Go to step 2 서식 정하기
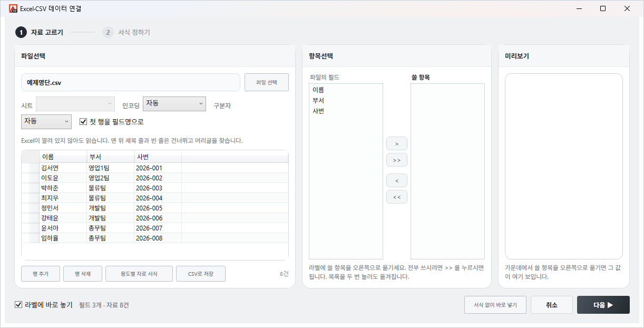The width and height of the screenshot is (644, 328). point(126,32)
